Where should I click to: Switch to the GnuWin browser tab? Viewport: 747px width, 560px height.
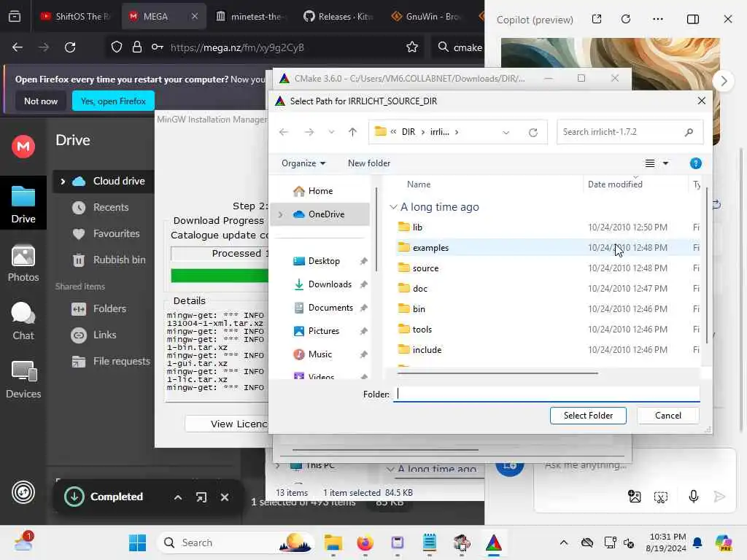pyautogui.click(x=427, y=17)
